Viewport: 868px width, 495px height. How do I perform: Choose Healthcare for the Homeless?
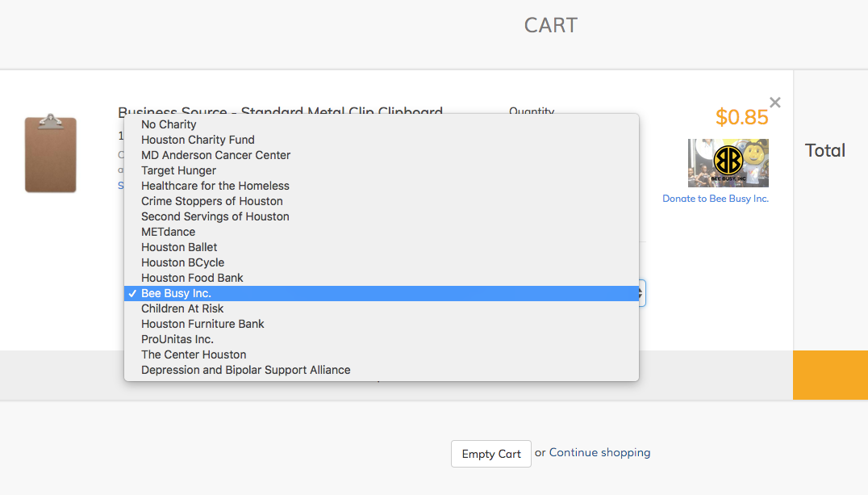[382, 186]
